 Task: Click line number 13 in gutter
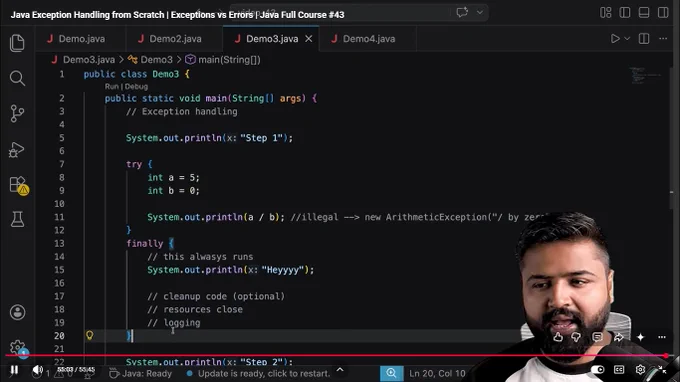coord(59,243)
